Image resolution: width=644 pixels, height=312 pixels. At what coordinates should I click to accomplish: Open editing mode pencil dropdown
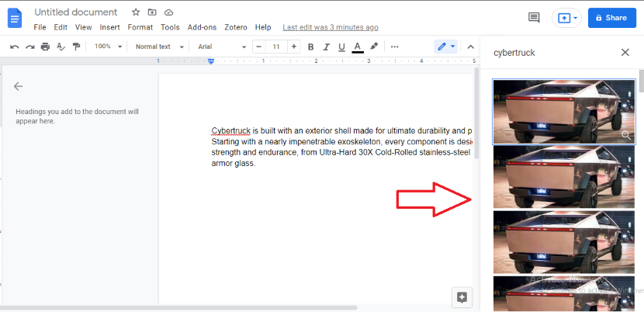coord(446,47)
